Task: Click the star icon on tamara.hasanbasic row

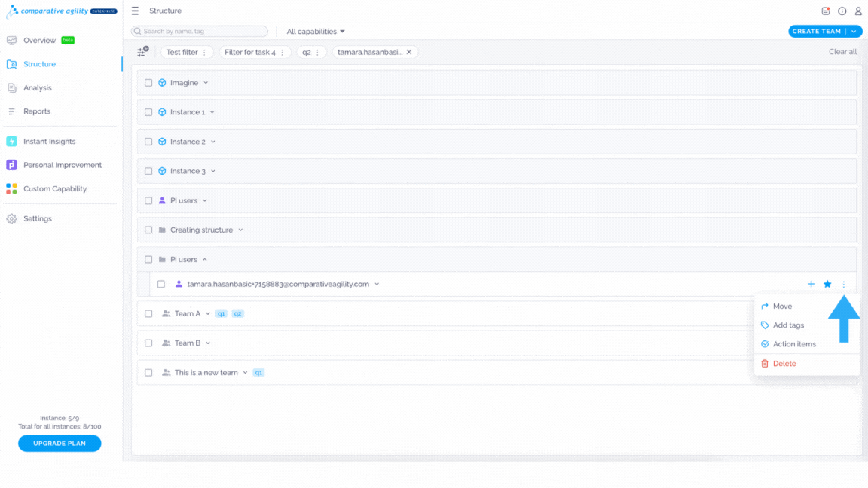Action: (x=827, y=284)
